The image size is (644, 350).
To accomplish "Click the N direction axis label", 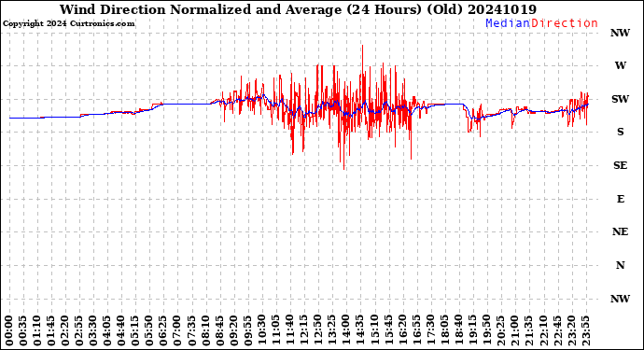I will click(620, 265).
